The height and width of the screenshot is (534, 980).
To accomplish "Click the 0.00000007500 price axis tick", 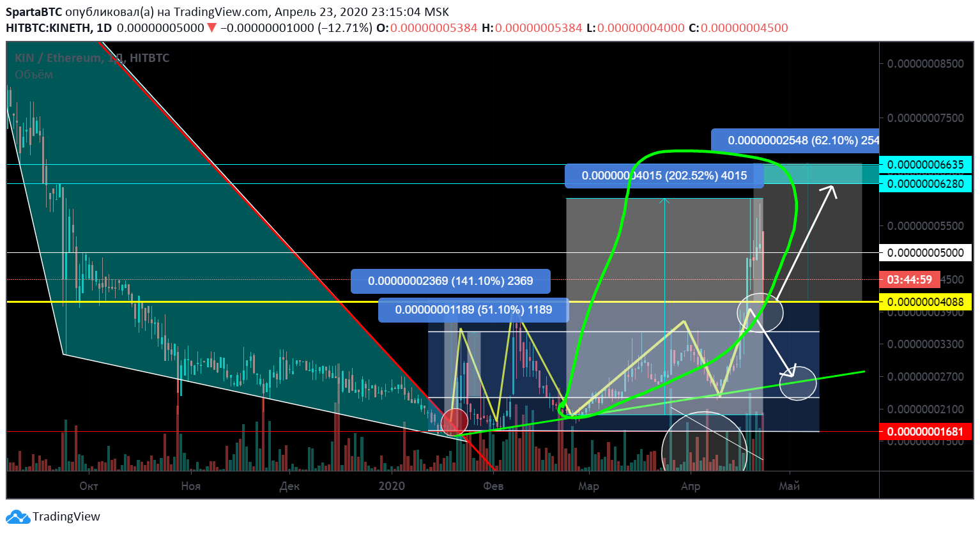I will coord(926,118).
